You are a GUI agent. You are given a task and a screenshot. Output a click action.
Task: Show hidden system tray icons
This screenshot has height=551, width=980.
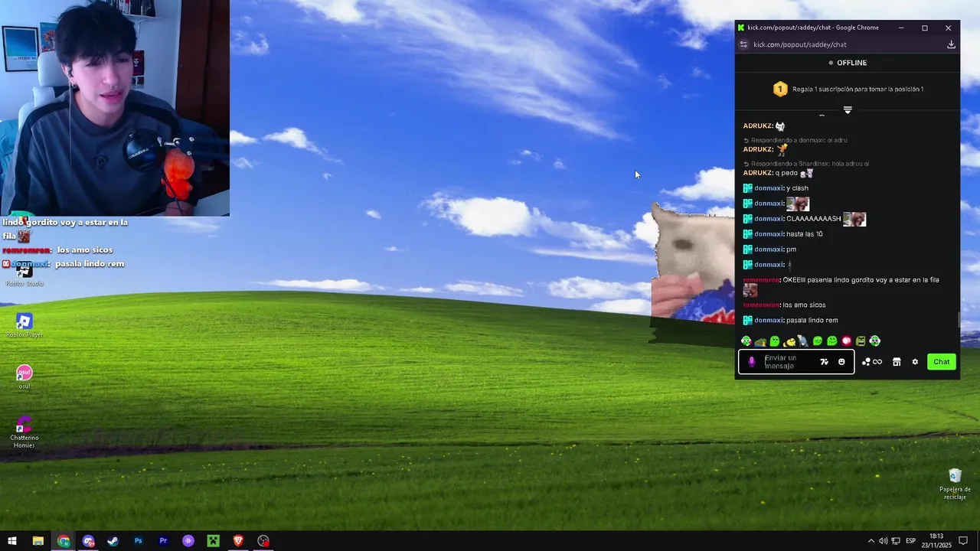pyautogui.click(x=871, y=541)
